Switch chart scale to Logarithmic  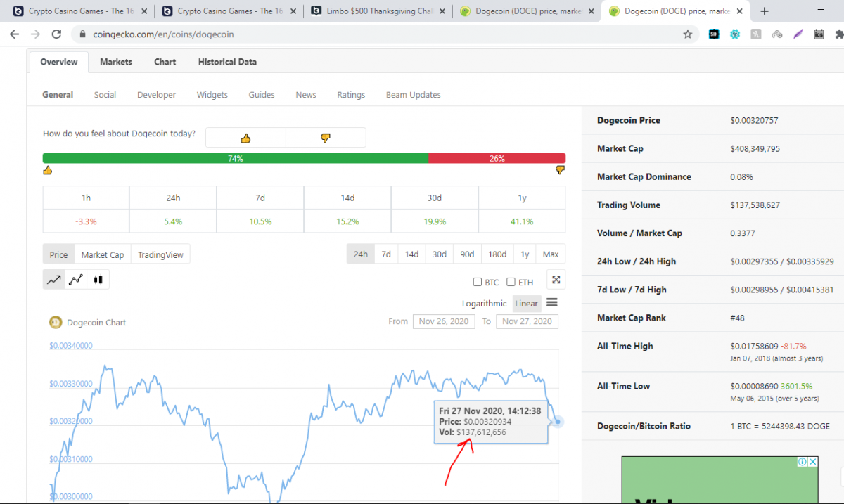[484, 304]
